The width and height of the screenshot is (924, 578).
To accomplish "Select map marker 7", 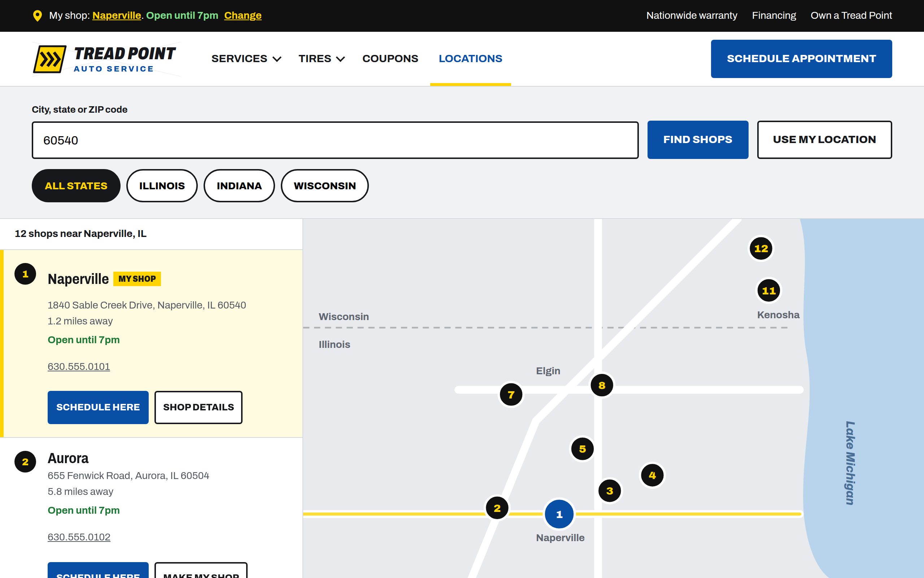I will tap(511, 394).
